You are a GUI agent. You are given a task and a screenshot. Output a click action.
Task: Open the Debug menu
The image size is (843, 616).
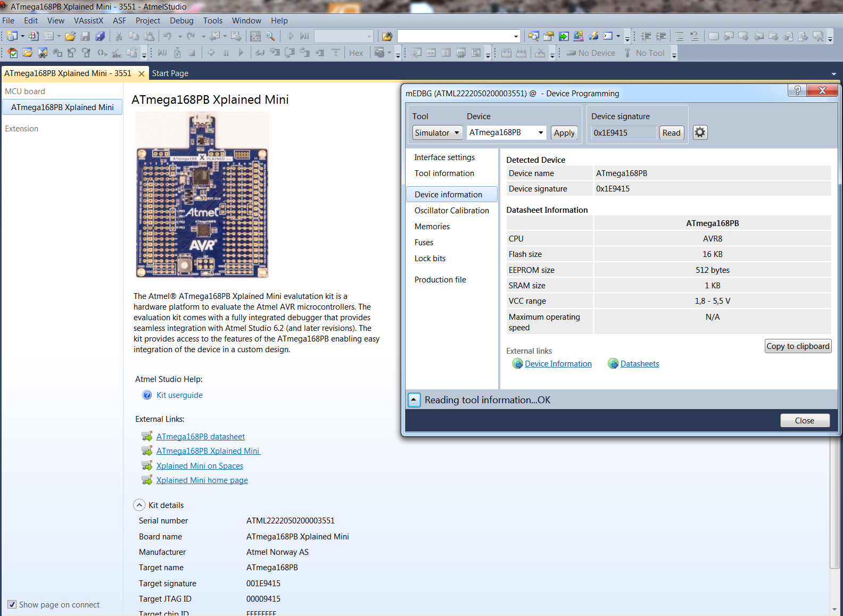click(x=181, y=21)
